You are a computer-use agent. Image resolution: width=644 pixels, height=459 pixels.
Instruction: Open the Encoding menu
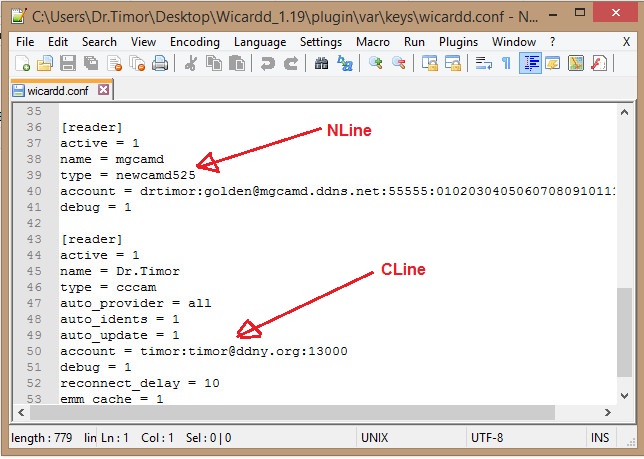pos(195,42)
